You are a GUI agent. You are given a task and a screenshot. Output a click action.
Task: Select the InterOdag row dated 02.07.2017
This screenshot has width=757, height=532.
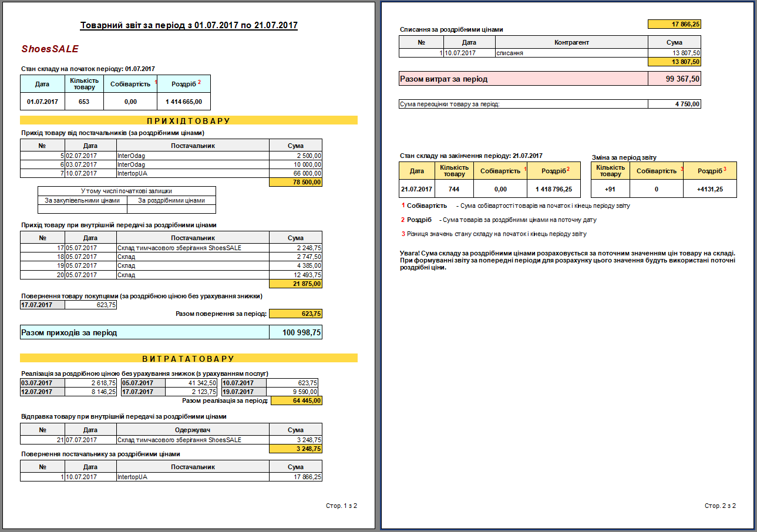[x=170, y=156]
